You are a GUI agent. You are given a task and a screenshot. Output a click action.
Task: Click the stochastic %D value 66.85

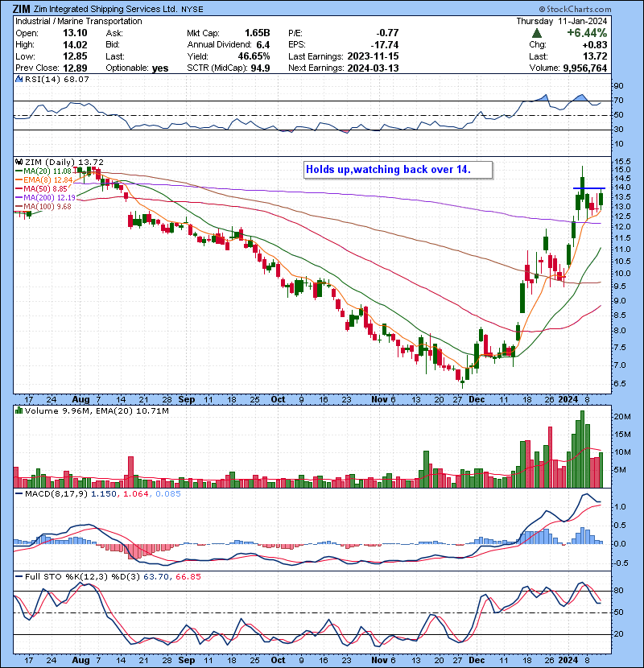(188, 577)
